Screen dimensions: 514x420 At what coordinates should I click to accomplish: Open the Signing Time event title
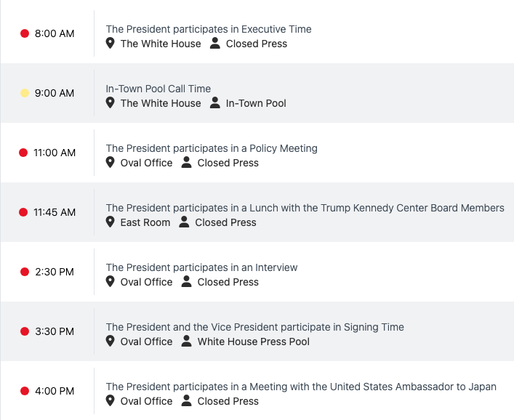pos(254,328)
